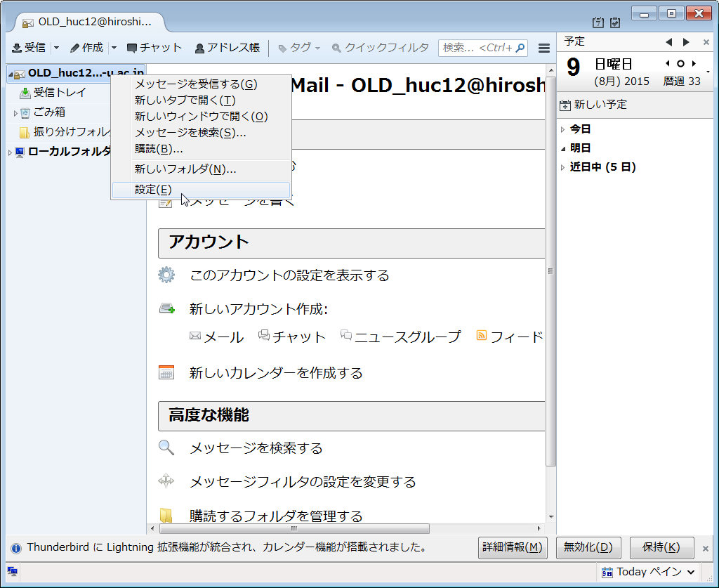Click the vertical scrollbar of the account page
719x588 pixels.
click(550, 270)
